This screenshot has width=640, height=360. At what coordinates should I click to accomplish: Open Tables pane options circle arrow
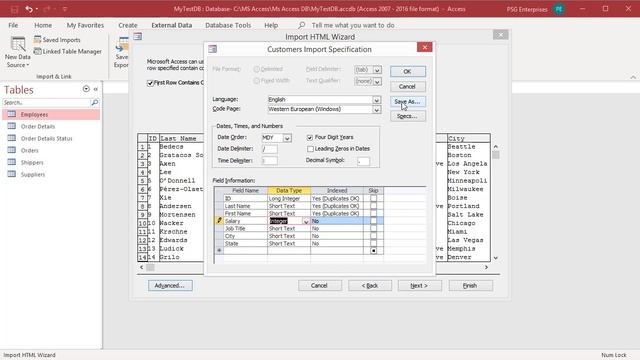point(86,89)
